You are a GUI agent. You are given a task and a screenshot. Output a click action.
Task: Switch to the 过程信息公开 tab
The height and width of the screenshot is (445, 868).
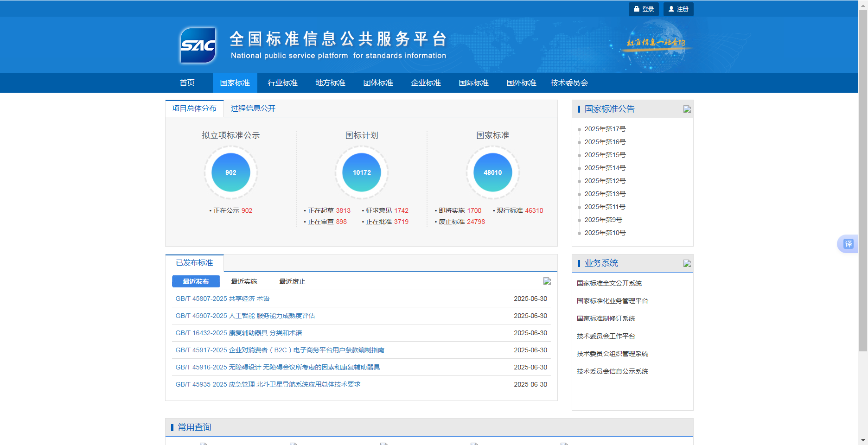[x=253, y=108]
